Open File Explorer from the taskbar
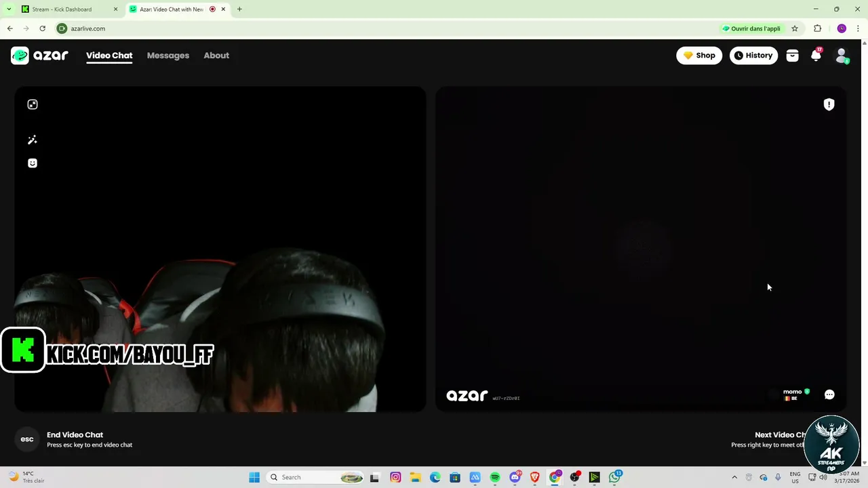Image resolution: width=868 pixels, height=488 pixels. point(415,477)
